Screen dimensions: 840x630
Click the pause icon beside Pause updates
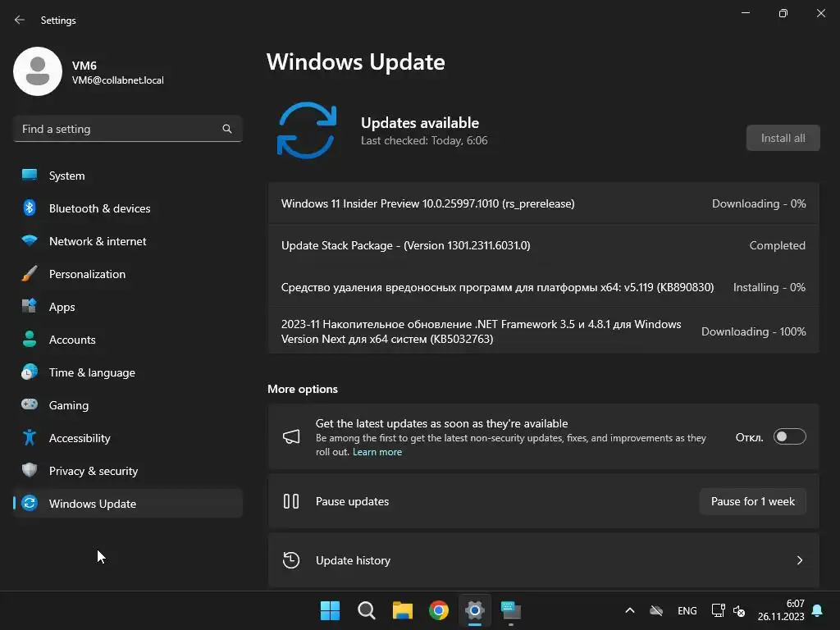click(291, 501)
